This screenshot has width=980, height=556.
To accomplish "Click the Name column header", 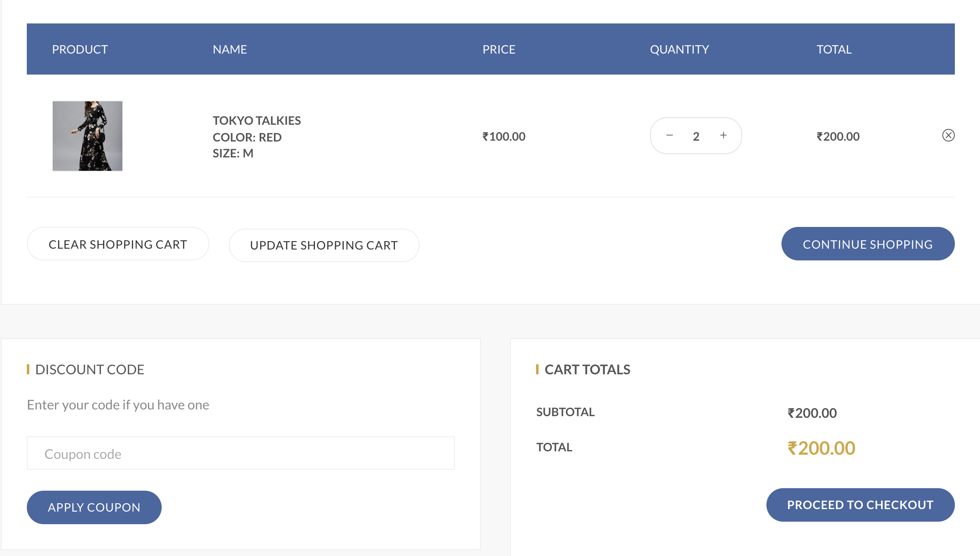I will point(230,49).
